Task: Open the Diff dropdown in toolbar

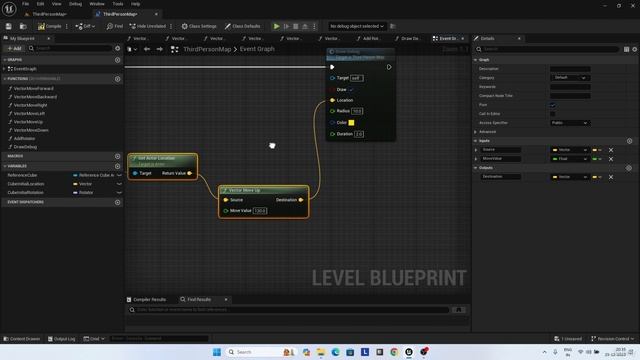Action: click(85, 26)
